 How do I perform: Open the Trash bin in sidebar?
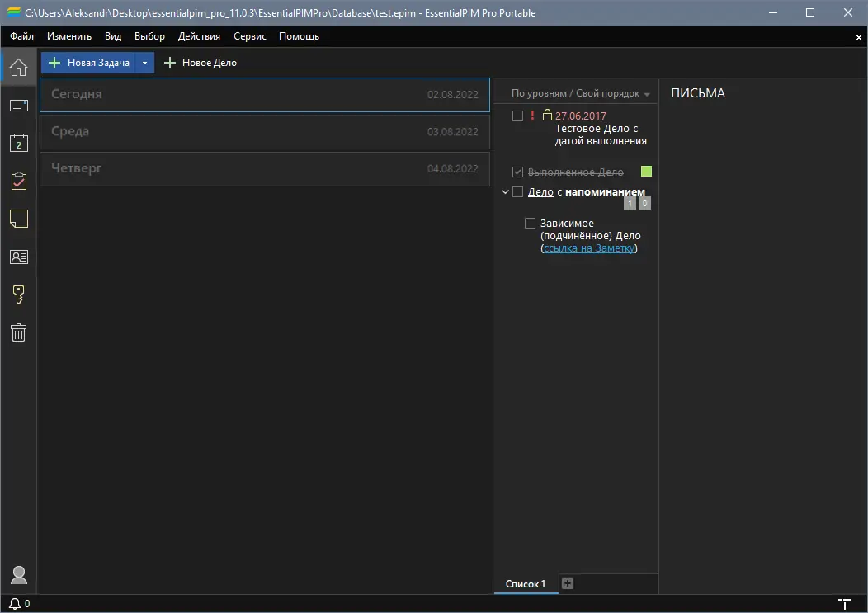point(18,332)
